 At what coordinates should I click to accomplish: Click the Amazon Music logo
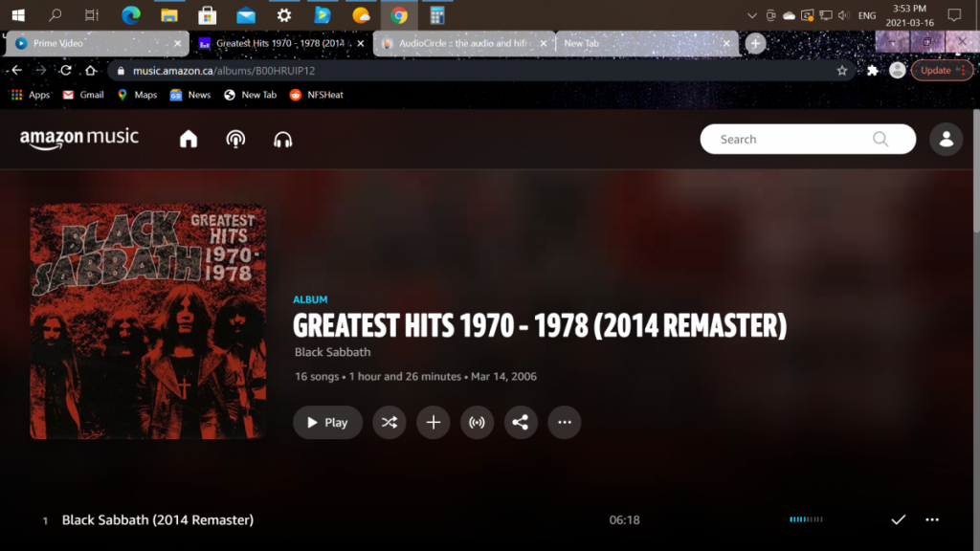78,139
